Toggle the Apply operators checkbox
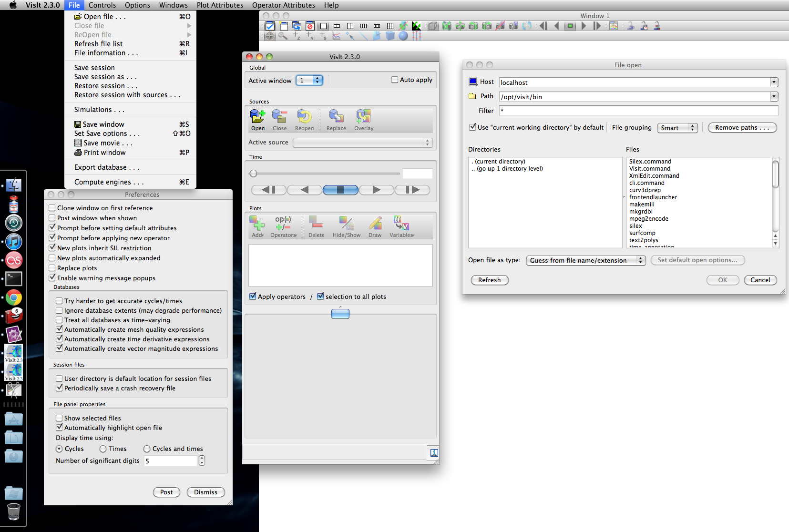The width and height of the screenshot is (789, 532). coord(253,296)
